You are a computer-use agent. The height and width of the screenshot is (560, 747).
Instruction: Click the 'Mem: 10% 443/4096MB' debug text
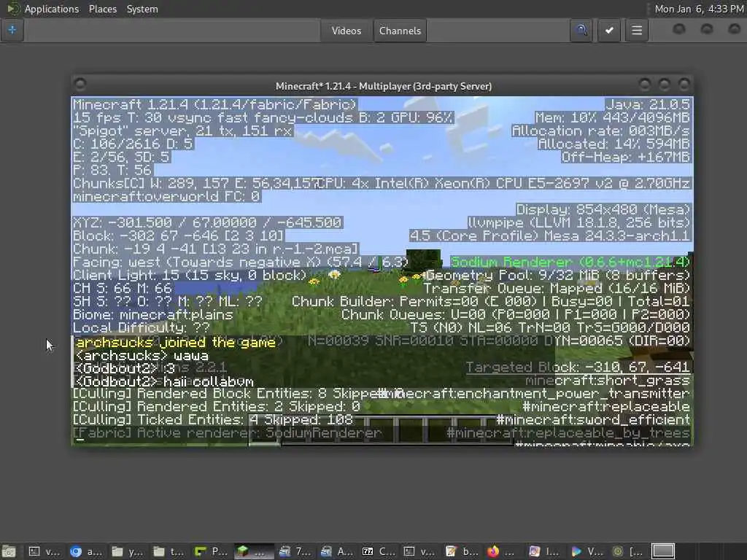613,117
